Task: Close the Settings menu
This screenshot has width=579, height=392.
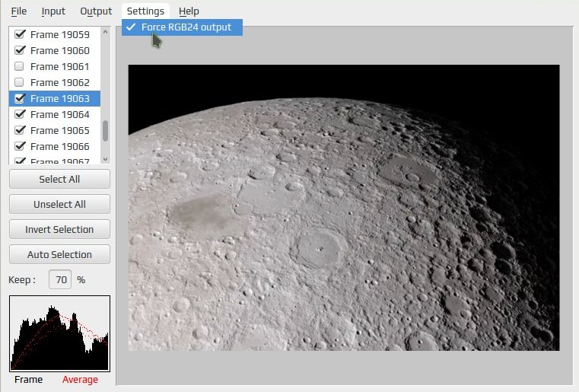Action: coord(145,11)
